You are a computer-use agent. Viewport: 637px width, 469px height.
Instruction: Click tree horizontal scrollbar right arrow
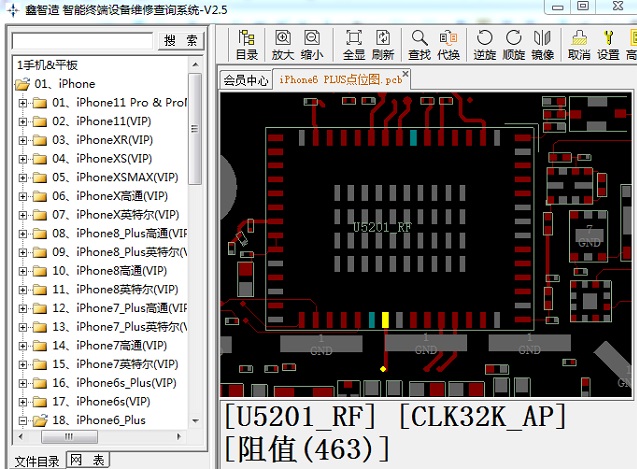click(179, 437)
